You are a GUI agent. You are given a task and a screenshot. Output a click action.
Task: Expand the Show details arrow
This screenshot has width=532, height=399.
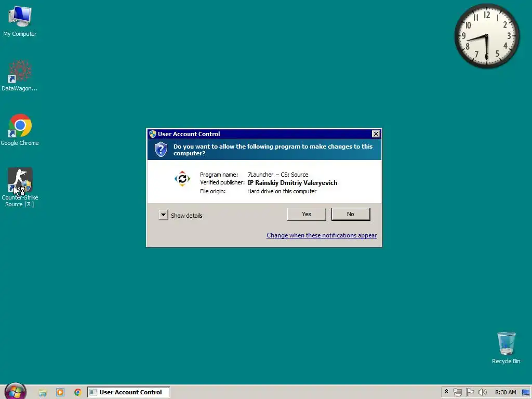(163, 215)
